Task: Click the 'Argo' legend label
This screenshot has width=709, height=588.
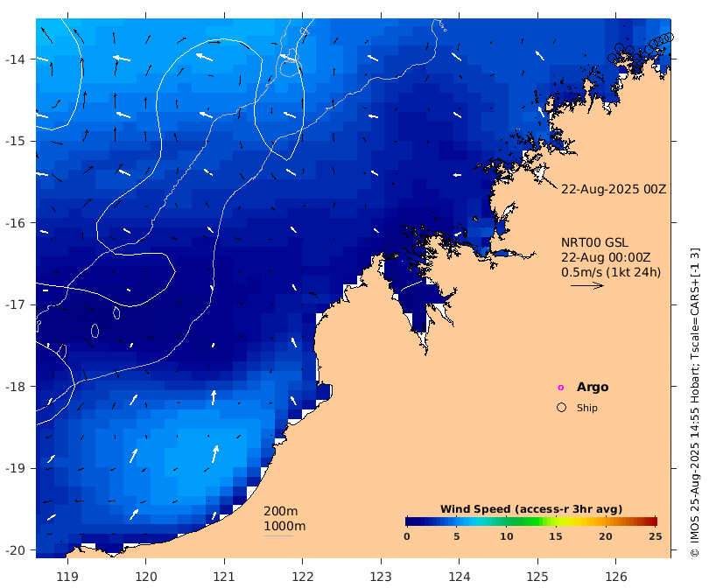Action: 593,388
